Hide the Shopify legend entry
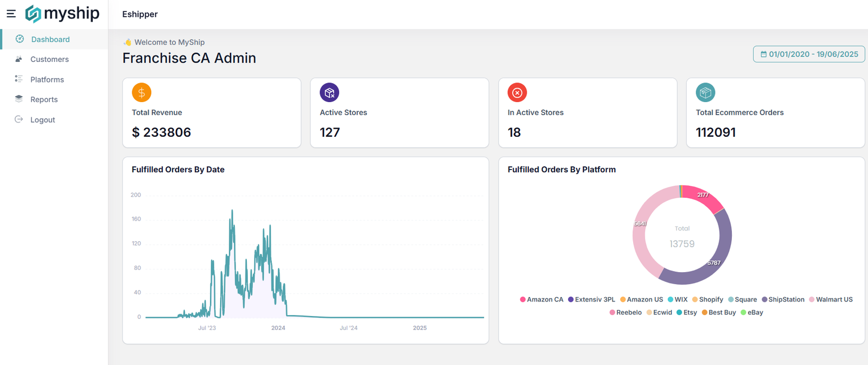 pos(707,299)
